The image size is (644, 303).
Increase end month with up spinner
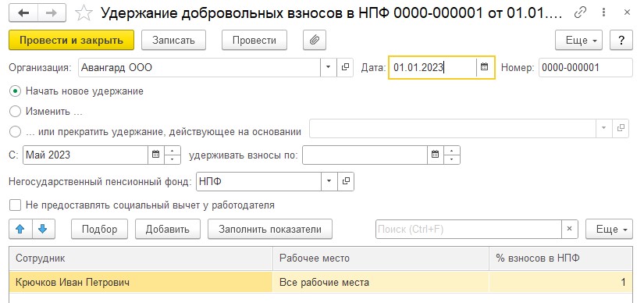click(x=452, y=151)
